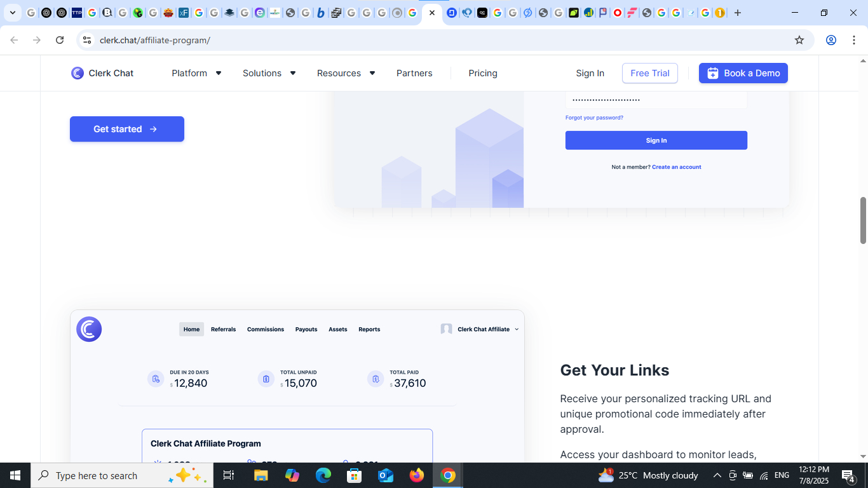The height and width of the screenshot is (488, 868).
Task: Open Copilot from taskbar
Action: (292, 475)
